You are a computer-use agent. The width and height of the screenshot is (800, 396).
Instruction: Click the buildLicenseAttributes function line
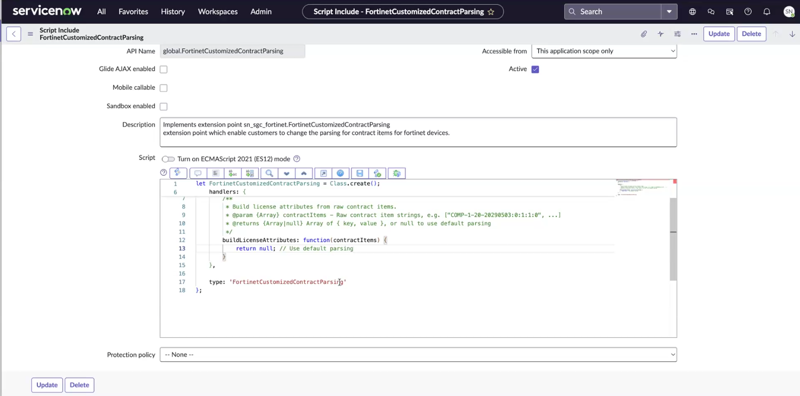[x=305, y=240]
